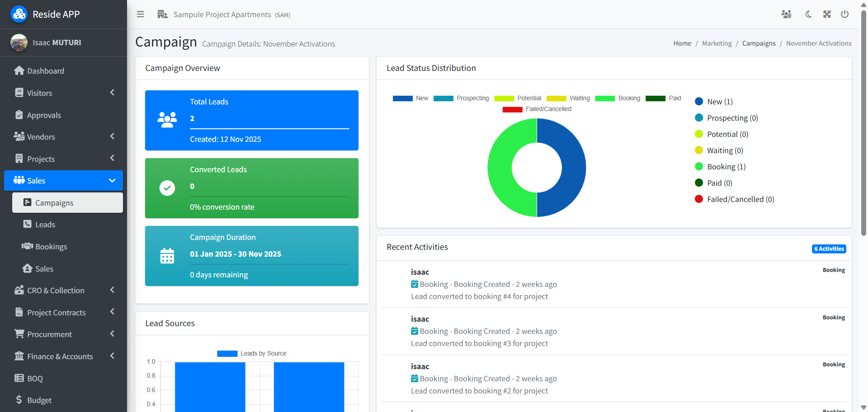Expand the Visitors sidebar menu
Viewport: 868px width, 412px height.
point(63,93)
